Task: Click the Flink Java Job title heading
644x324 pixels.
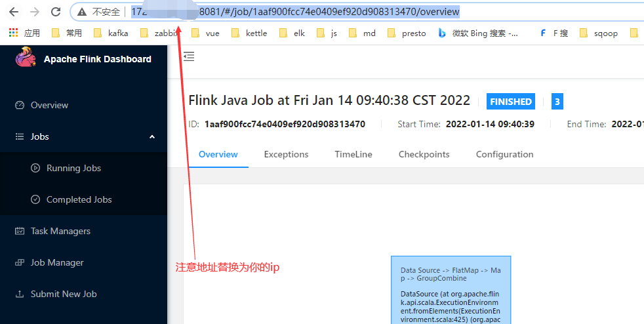Action: coord(329,100)
